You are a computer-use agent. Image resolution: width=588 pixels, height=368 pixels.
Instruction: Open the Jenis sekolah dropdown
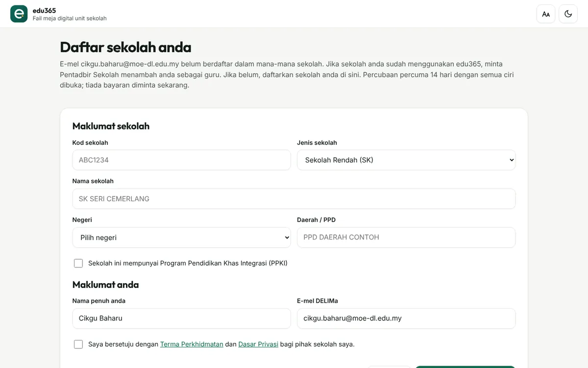(406, 160)
